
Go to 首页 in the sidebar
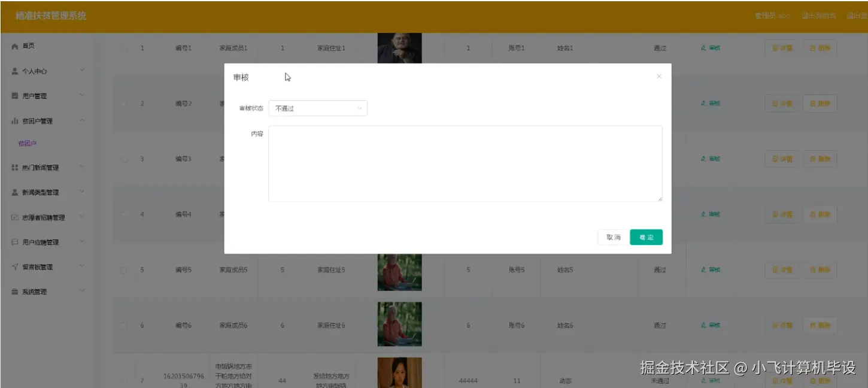pyautogui.click(x=29, y=46)
